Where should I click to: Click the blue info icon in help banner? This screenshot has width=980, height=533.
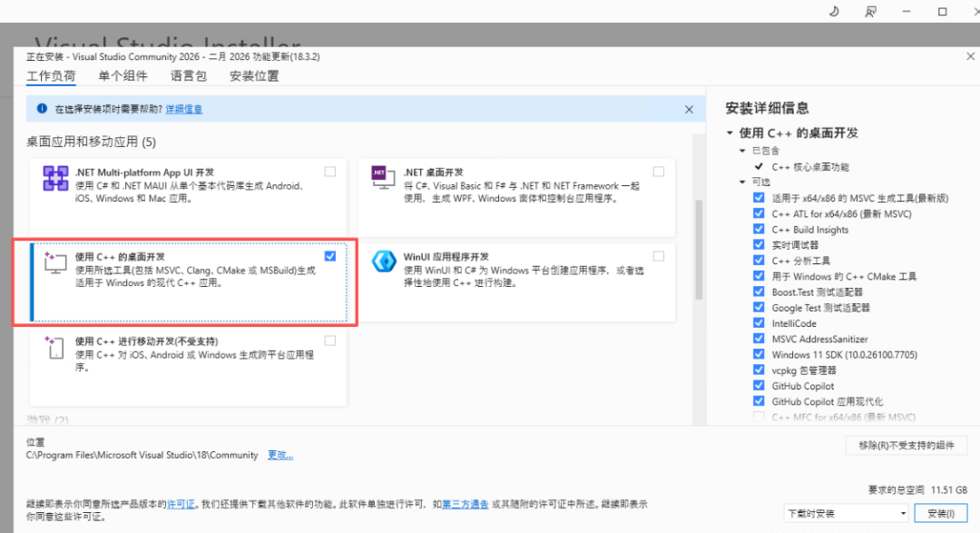pos(42,109)
